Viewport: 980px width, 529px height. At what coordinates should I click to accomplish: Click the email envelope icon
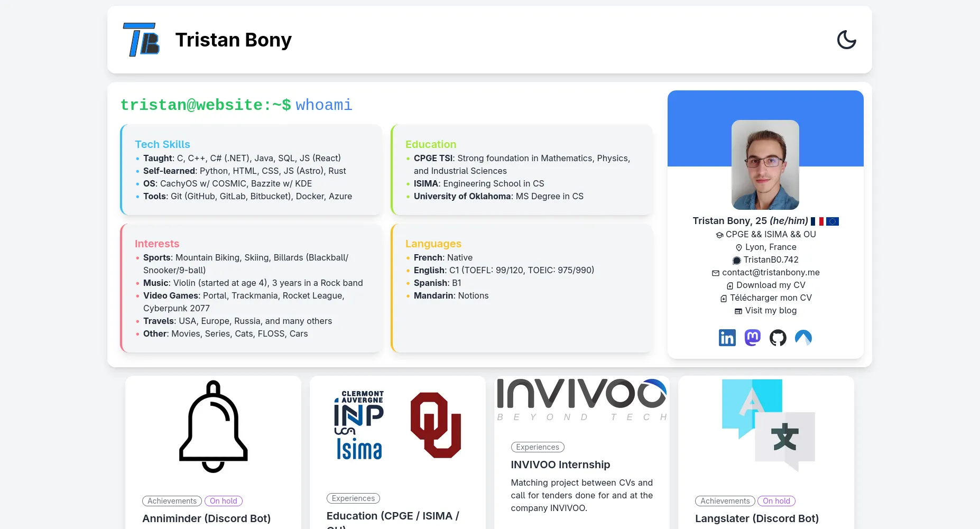tap(715, 273)
